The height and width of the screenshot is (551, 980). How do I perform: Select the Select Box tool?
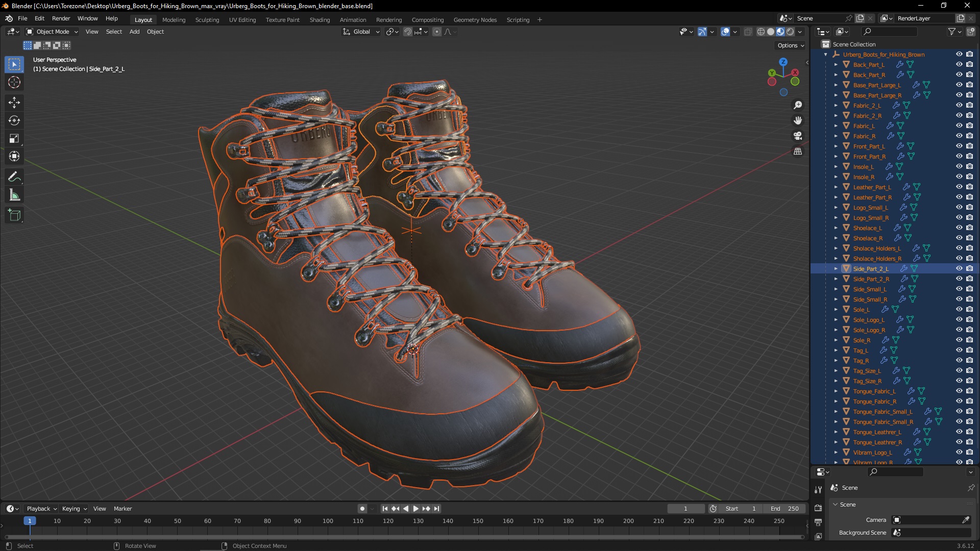coord(14,64)
